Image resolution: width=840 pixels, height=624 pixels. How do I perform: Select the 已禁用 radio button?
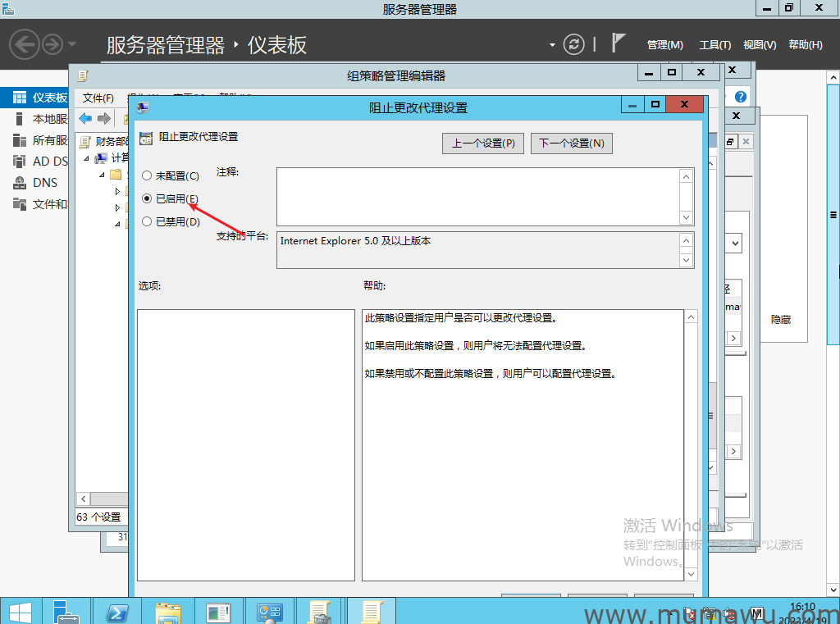click(147, 221)
